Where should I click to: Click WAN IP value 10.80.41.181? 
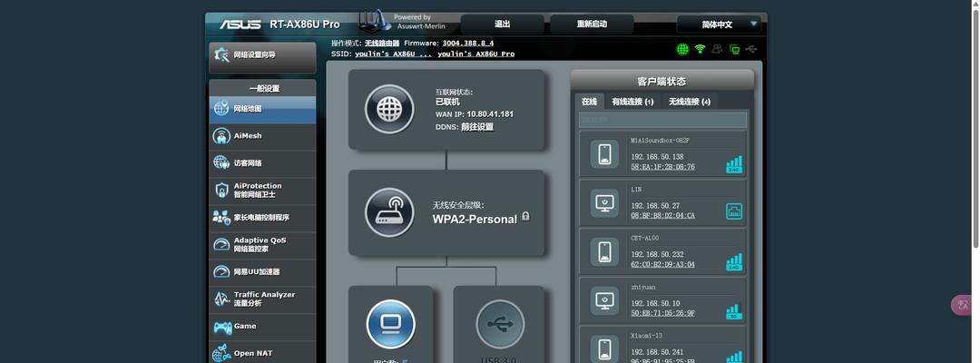[x=490, y=114]
